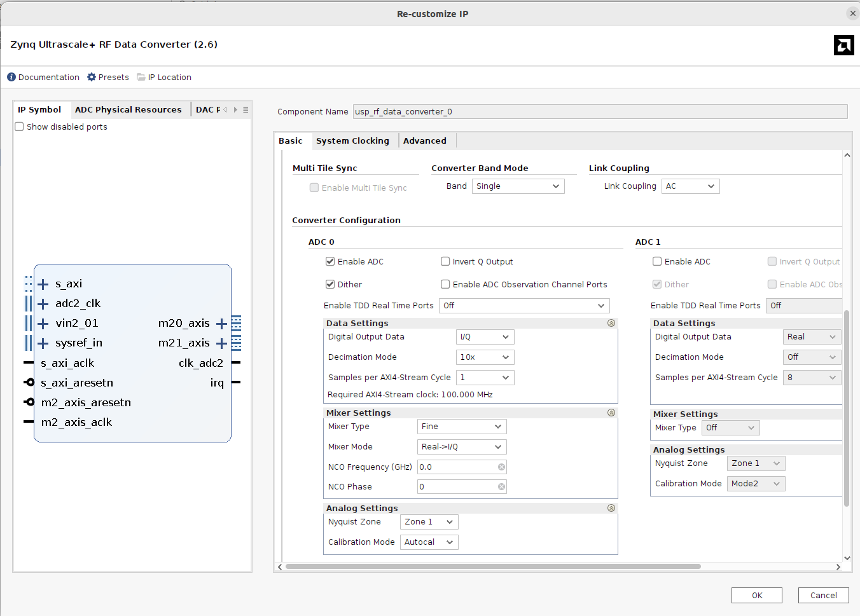
Task: Collapse ADC 0 Analog Settings section
Action: [611, 508]
